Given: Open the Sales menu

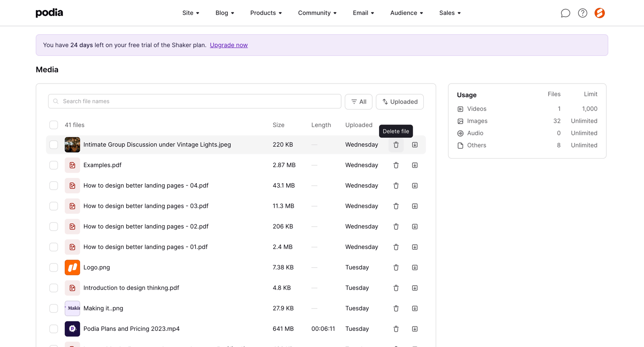Looking at the screenshot, I should pos(450,13).
